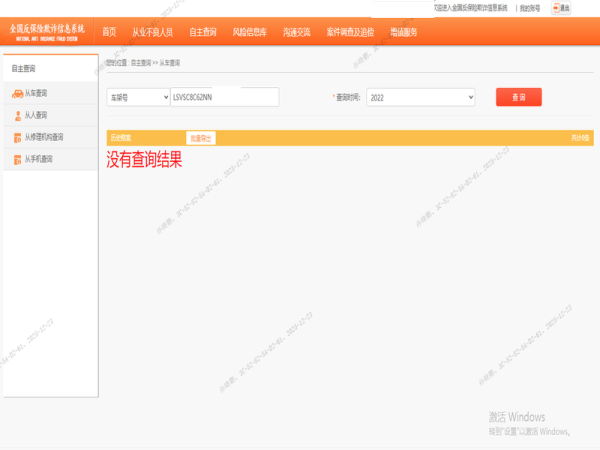The height and width of the screenshot is (450, 600).
Task: Open the 首页 navigation tab
Action: click(109, 32)
